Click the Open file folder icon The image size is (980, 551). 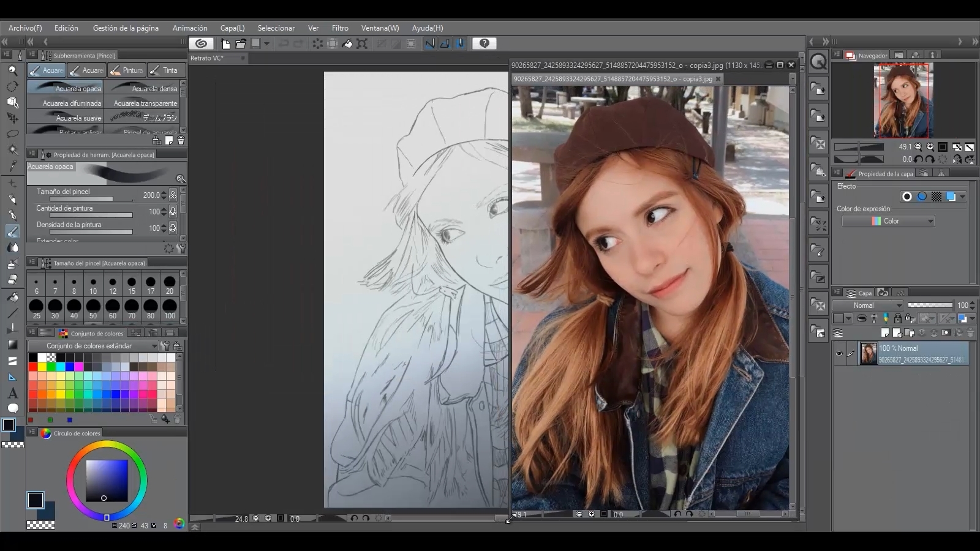[x=240, y=43]
